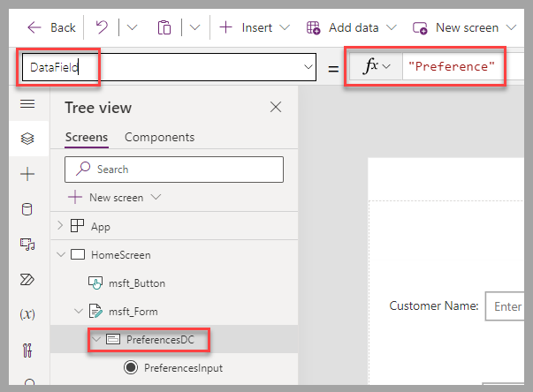Click the Add data table icon
Image resolution: width=533 pixels, height=392 pixels.
pos(313,27)
